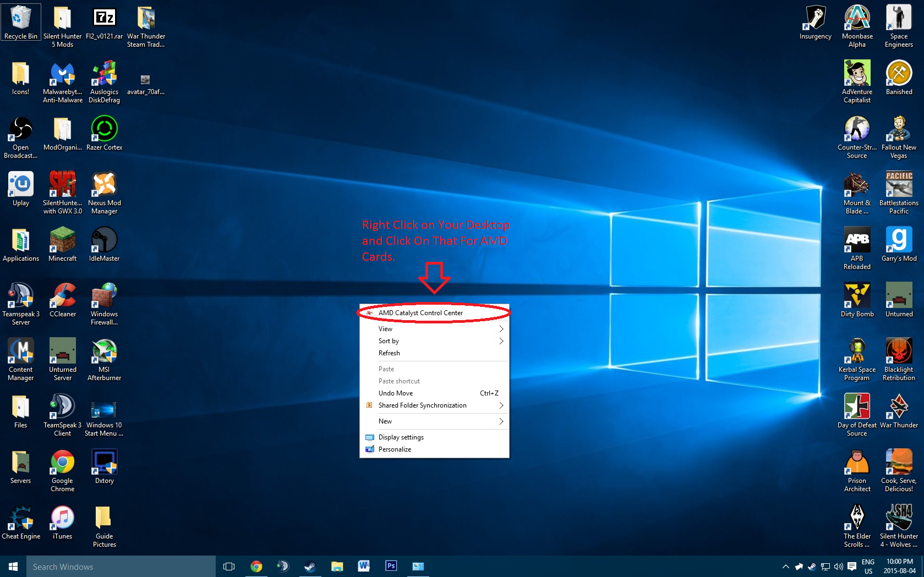
Task: Select the TeamSpeak 3 Client icon
Action: click(x=63, y=415)
